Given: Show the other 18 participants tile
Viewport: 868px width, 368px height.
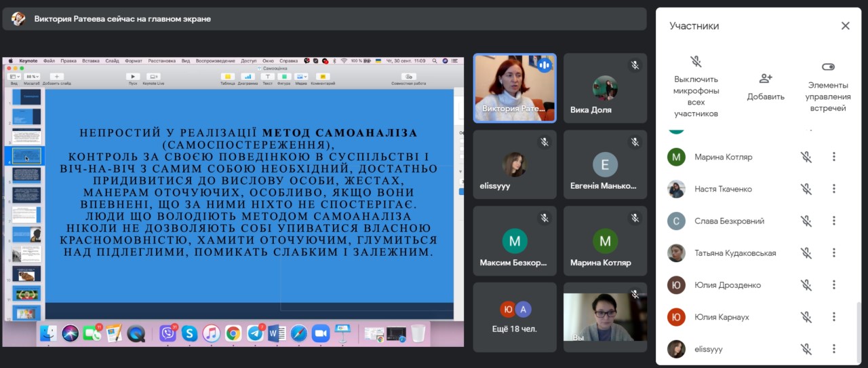Looking at the screenshot, I should click(515, 317).
